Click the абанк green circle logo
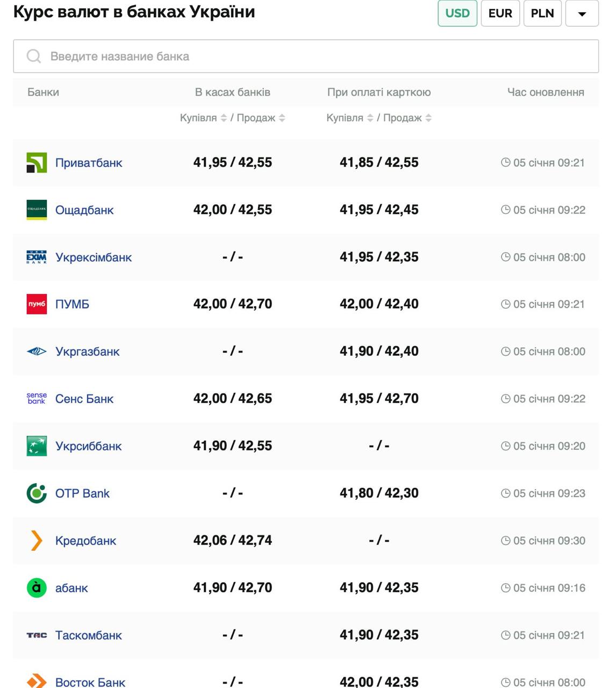This screenshot has width=616, height=688. (x=37, y=588)
